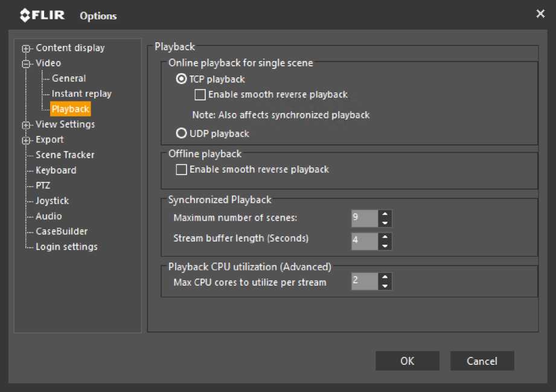
Task: Enable smooth reverse playback under TCP playback
Action: click(x=200, y=95)
